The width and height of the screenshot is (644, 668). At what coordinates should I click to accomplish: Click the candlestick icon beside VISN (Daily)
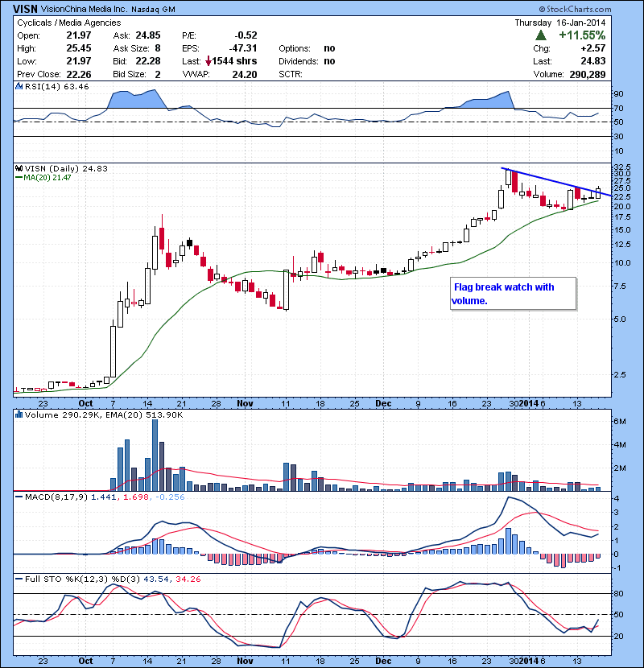[x=19, y=168]
